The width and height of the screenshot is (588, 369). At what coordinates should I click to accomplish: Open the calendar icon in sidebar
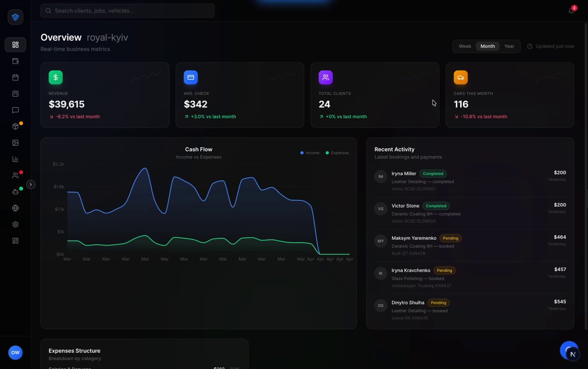[15, 77]
